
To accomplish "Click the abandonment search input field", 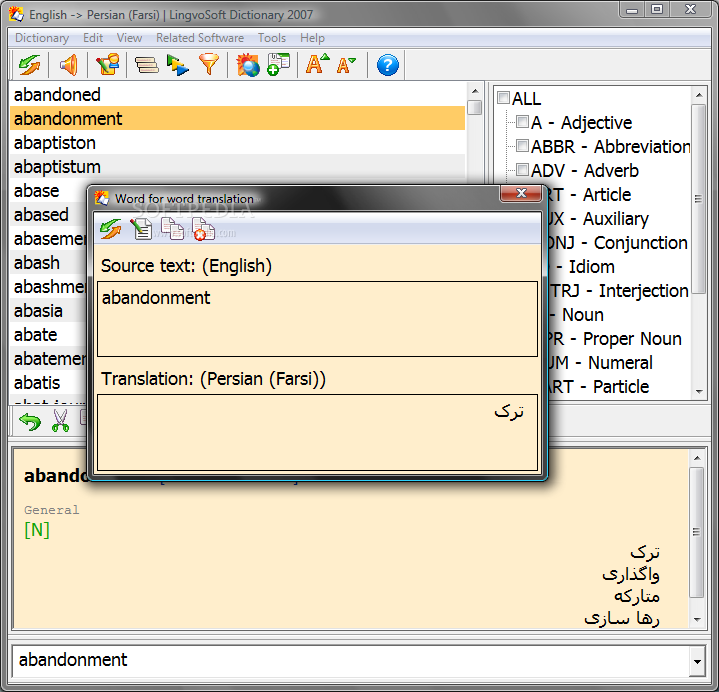I will point(351,660).
